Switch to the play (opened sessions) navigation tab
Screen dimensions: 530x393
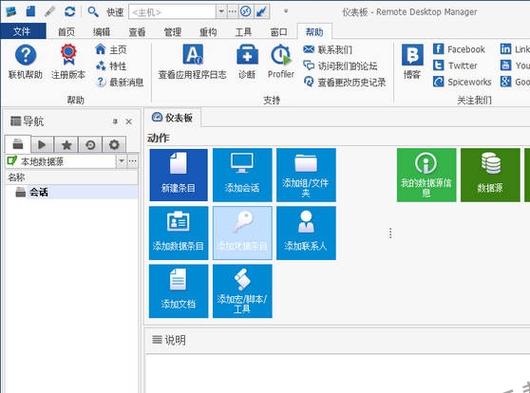42,145
